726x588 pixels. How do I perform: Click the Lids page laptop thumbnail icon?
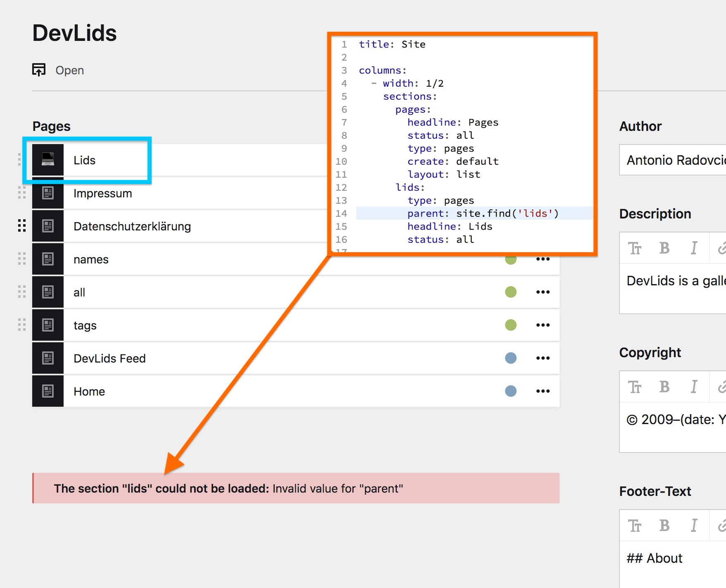[48, 160]
